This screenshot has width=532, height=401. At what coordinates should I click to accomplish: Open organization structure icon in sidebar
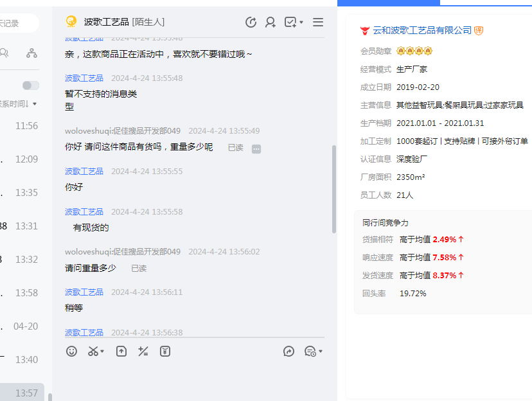click(x=31, y=53)
